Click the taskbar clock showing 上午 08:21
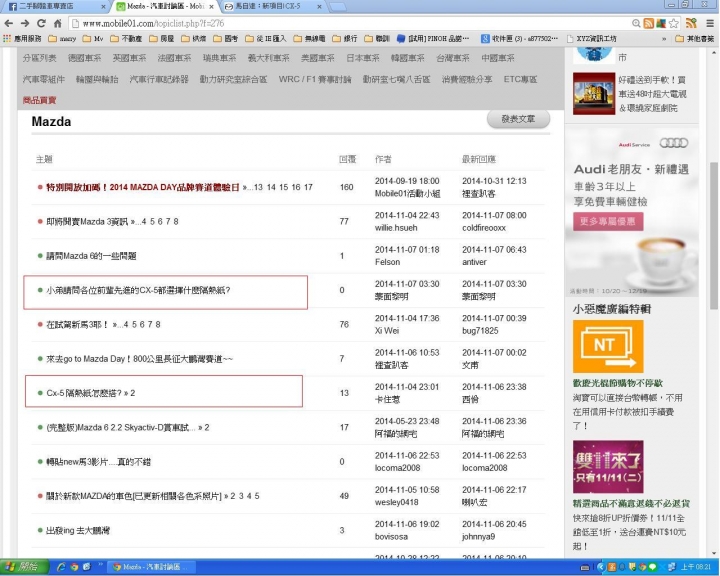 tap(696, 567)
